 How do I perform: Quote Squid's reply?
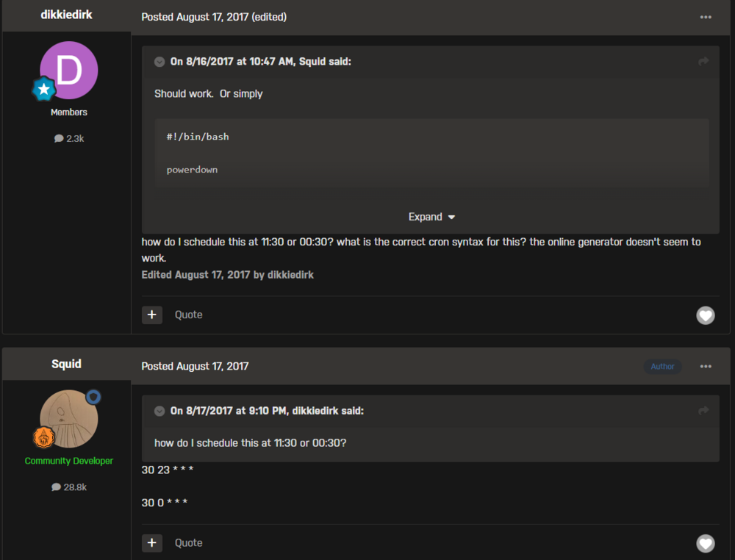point(188,543)
